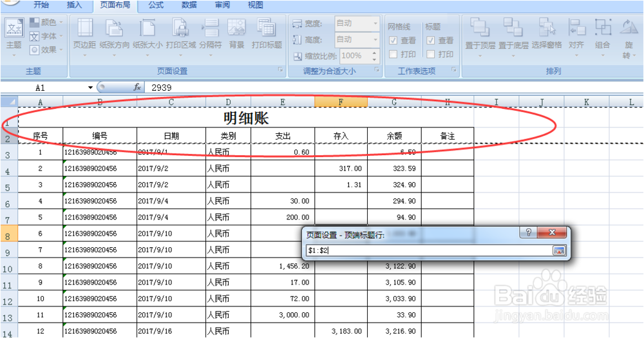Image resolution: width=644 pixels, height=338 pixels.
Task: Toggle 标题 打印 checkbox
Action: pyautogui.click(x=430, y=54)
